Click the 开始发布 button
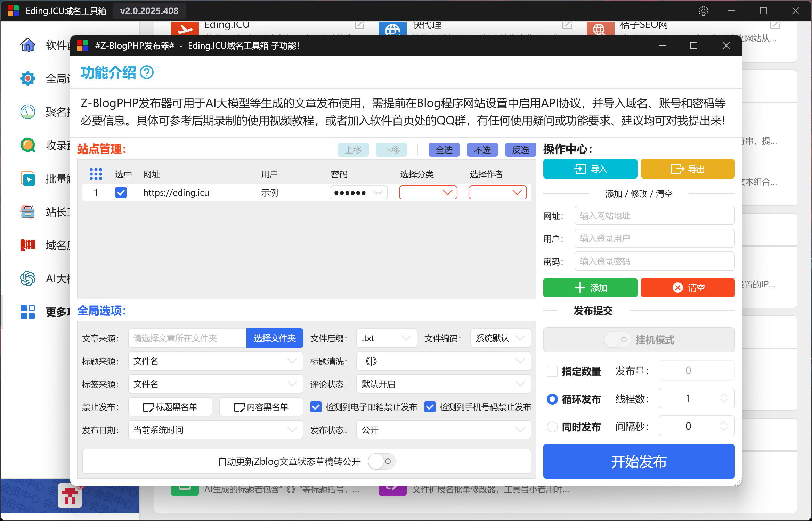 pos(639,461)
